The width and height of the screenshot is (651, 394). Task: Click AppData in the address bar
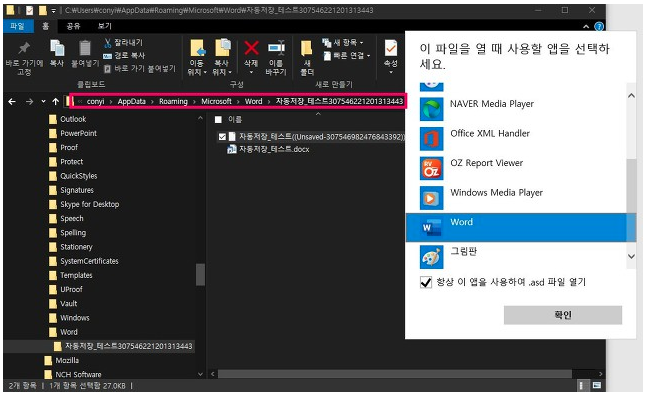(x=132, y=101)
